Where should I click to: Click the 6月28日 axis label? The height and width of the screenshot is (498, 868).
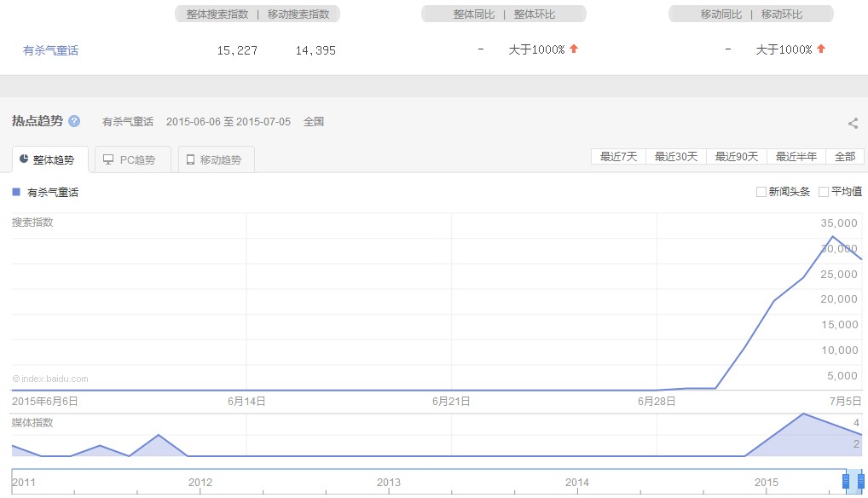pos(657,401)
